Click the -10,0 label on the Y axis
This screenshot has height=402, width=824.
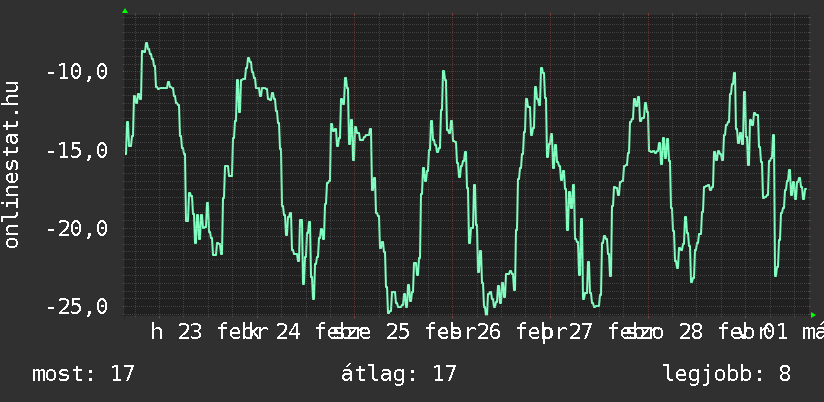78,72
